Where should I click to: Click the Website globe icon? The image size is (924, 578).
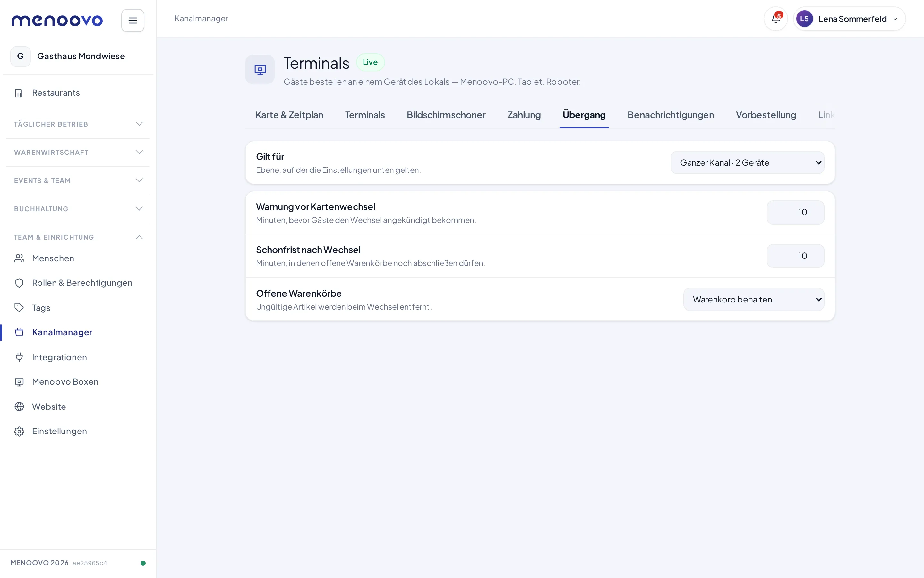point(19,406)
